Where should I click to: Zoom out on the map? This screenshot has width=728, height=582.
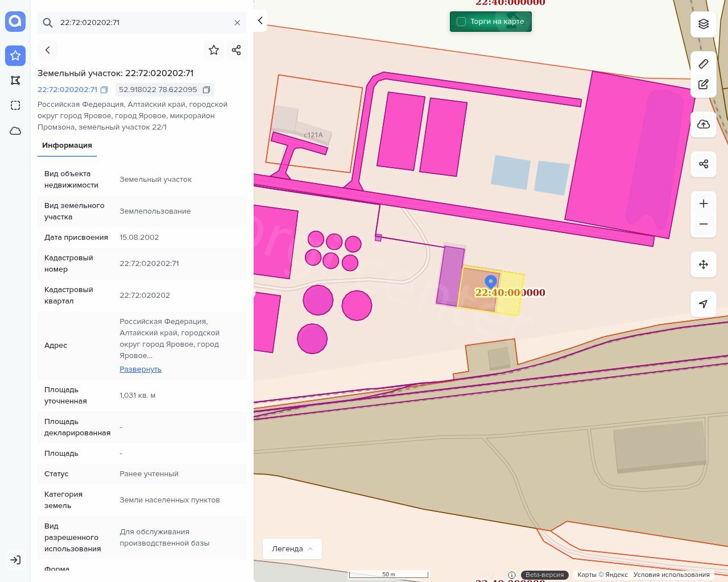[704, 224]
